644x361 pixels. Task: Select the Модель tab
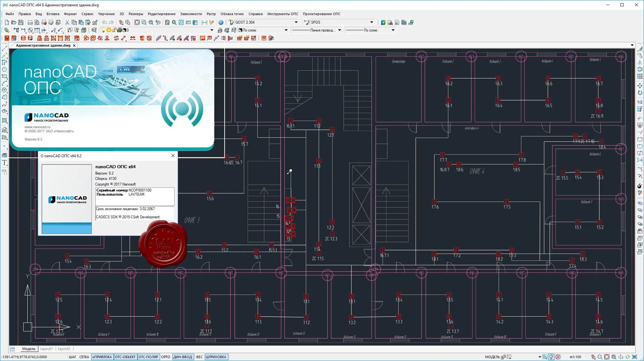pos(29,349)
